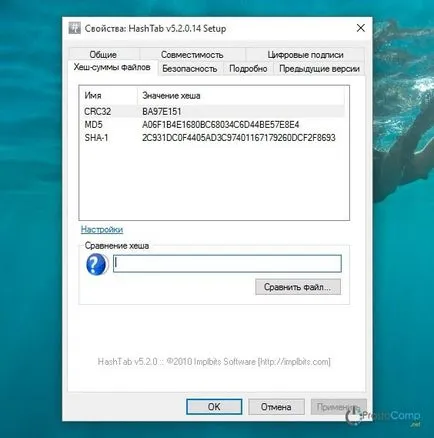Screen dimensions: 434x438
Task: Click the Отмена button
Action: click(x=276, y=407)
